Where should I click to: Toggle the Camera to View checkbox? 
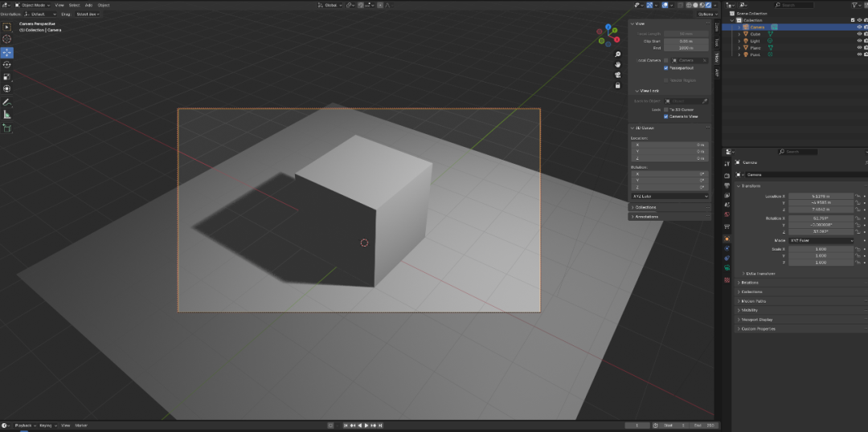coord(666,116)
